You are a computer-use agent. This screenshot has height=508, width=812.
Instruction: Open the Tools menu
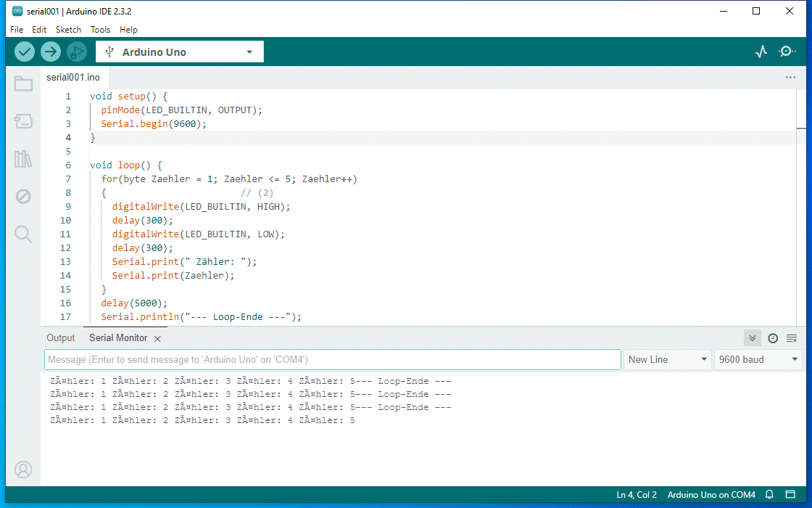pyautogui.click(x=101, y=30)
